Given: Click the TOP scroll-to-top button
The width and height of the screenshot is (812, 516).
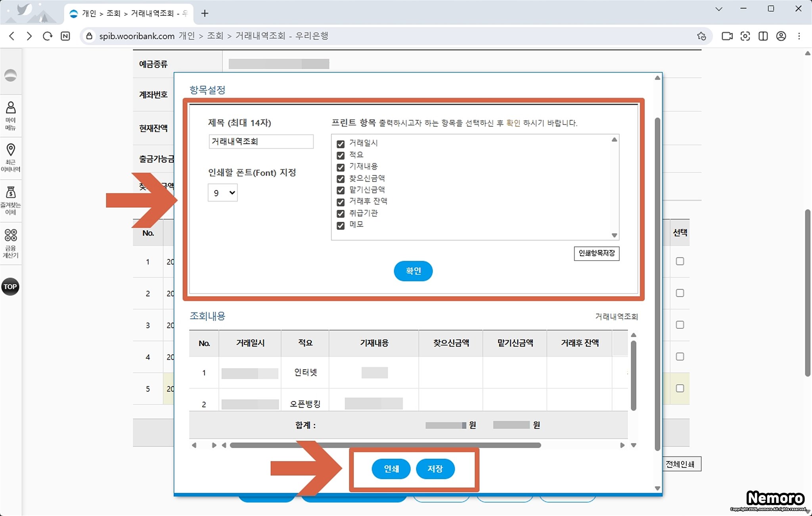Looking at the screenshot, I should (x=10, y=286).
